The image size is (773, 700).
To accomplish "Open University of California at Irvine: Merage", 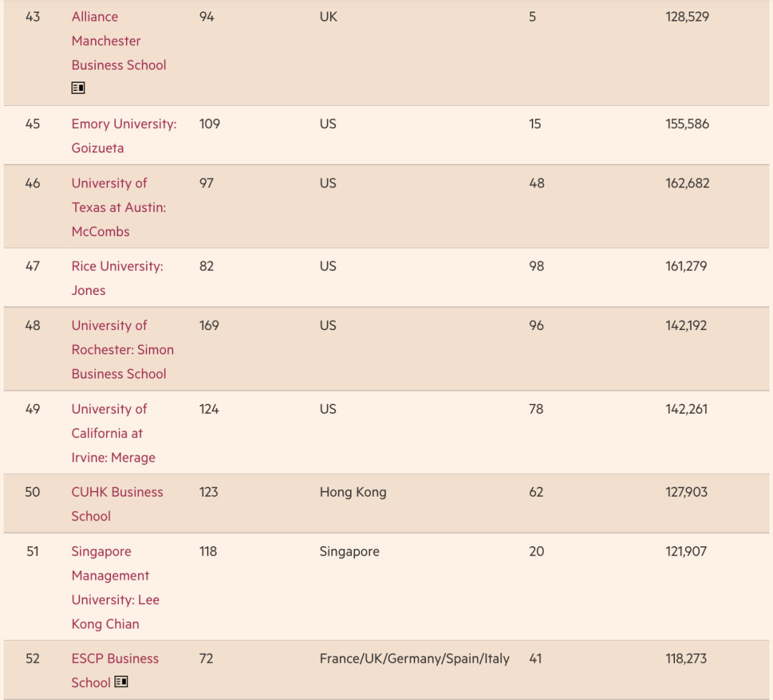I will [113, 433].
